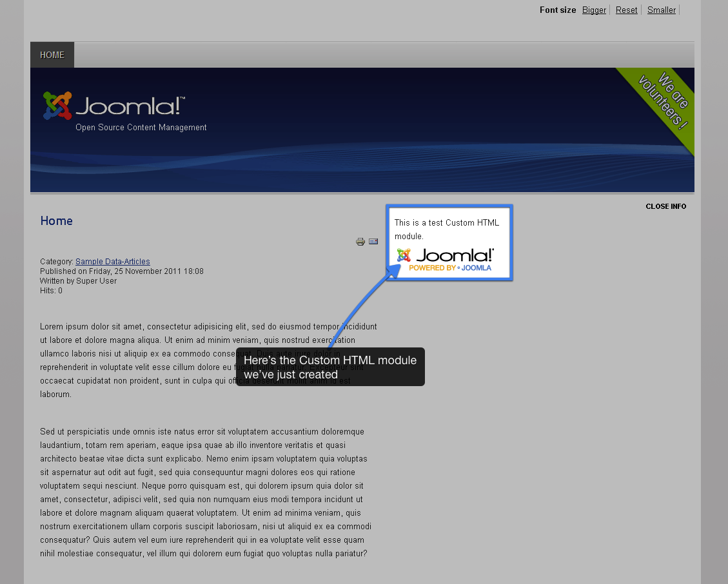Click the email article icon
The image size is (728, 584).
tap(373, 241)
